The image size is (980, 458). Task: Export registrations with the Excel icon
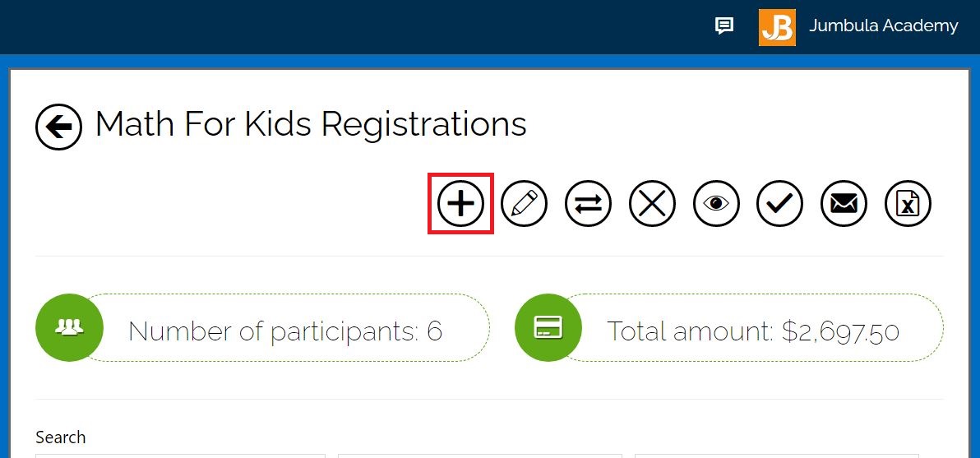(908, 204)
